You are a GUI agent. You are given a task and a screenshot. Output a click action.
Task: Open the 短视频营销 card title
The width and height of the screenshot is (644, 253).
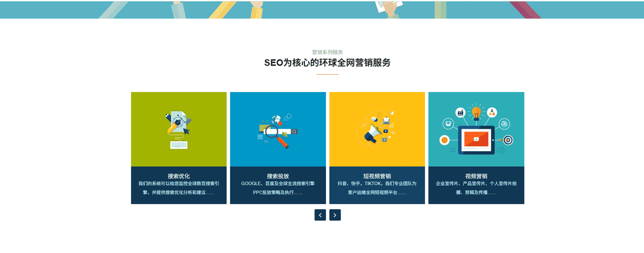click(x=377, y=176)
